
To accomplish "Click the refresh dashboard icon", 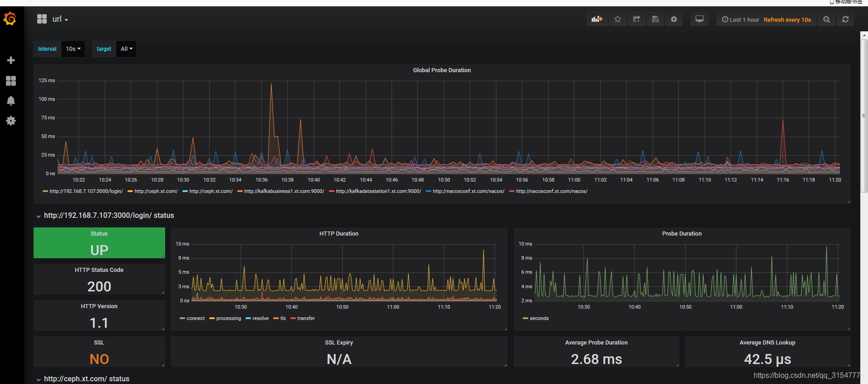I will 845,19.
